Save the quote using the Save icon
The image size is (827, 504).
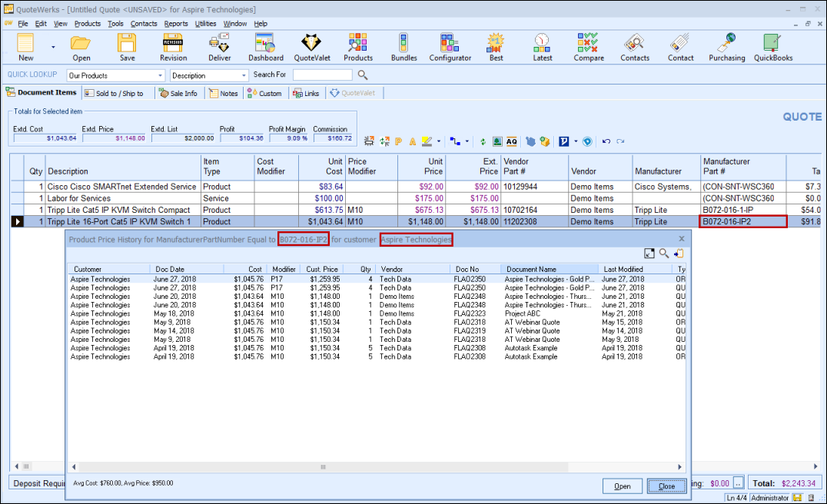(127, 48)
